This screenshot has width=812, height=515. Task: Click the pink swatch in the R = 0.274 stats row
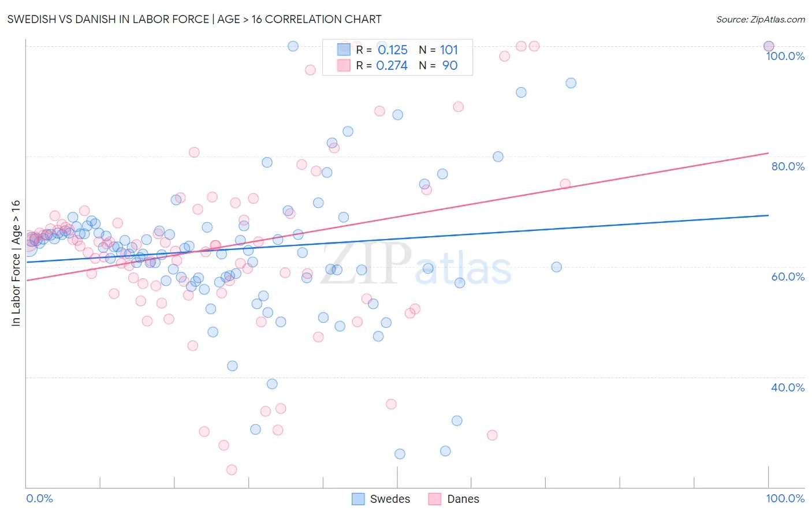pyautogui.click(x=344, y=65)
